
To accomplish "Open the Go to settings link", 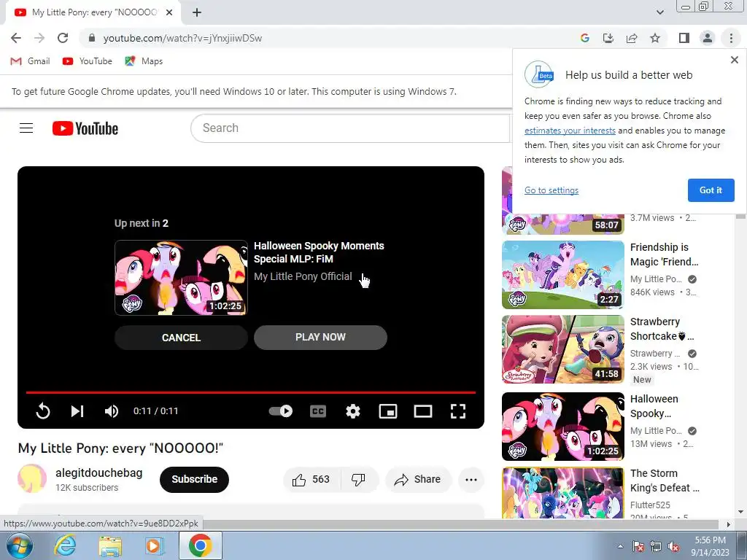I will pos(551,190).
